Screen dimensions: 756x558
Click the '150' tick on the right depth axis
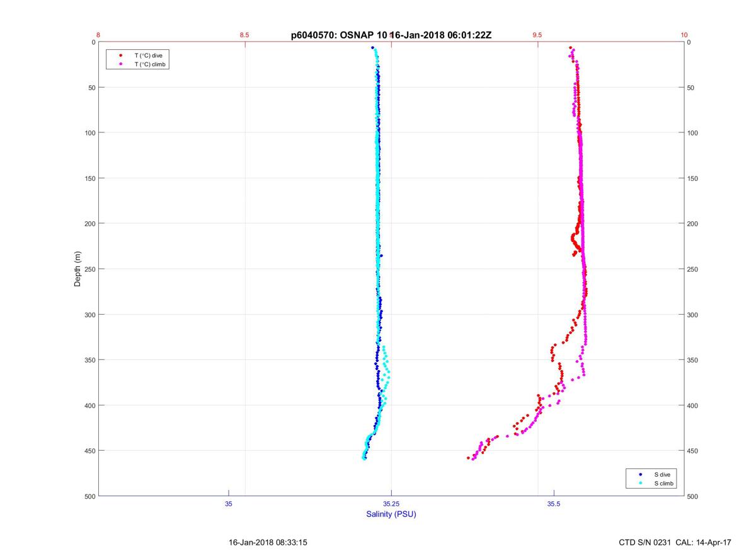click(x=692, y=178)
